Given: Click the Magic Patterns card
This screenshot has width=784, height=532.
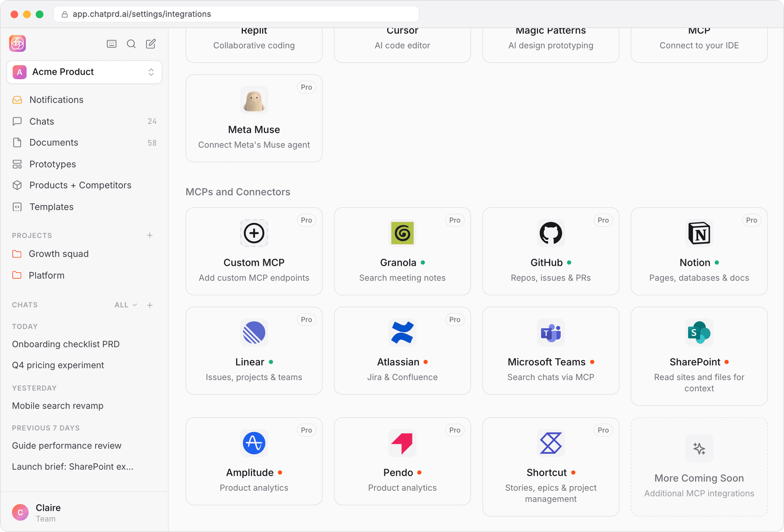Looking at the screenshot, I should (x=550, y=45).
